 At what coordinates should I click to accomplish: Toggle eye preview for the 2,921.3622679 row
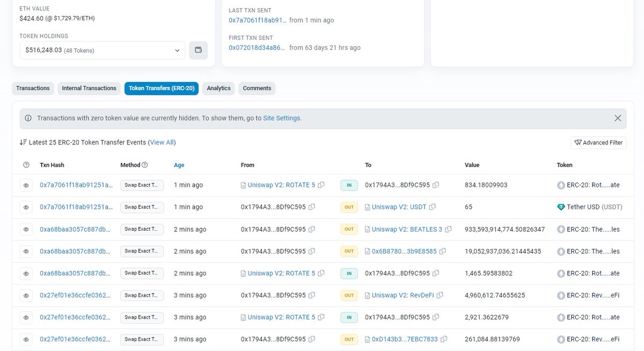click(26, 317)
